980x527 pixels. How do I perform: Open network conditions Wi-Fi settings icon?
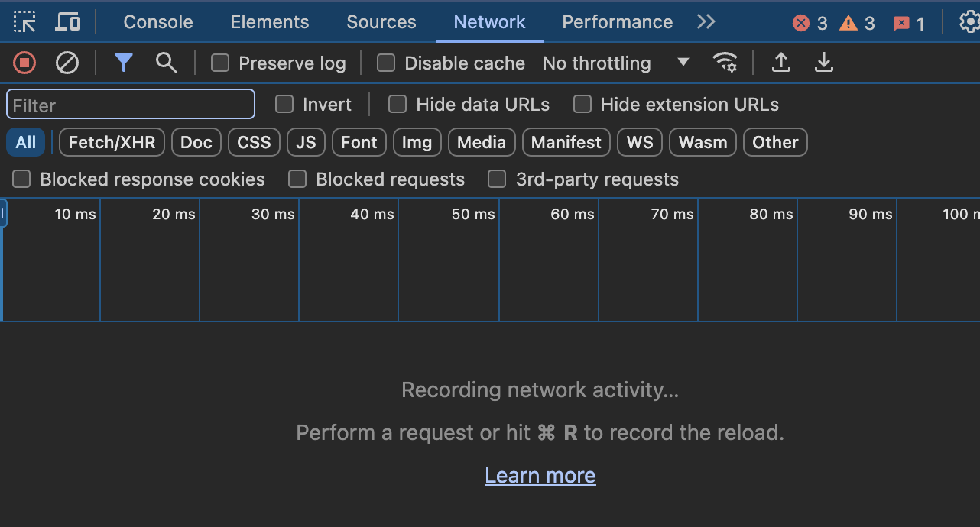pos(725,63)
